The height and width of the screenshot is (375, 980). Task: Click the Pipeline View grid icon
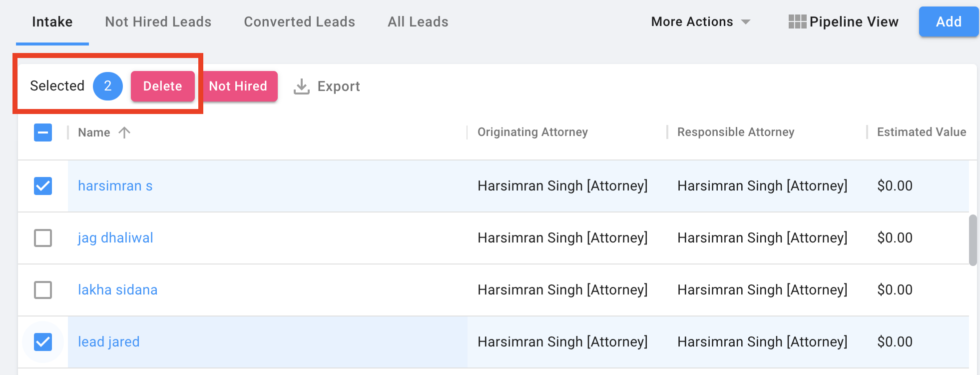(x=797, y=21)
